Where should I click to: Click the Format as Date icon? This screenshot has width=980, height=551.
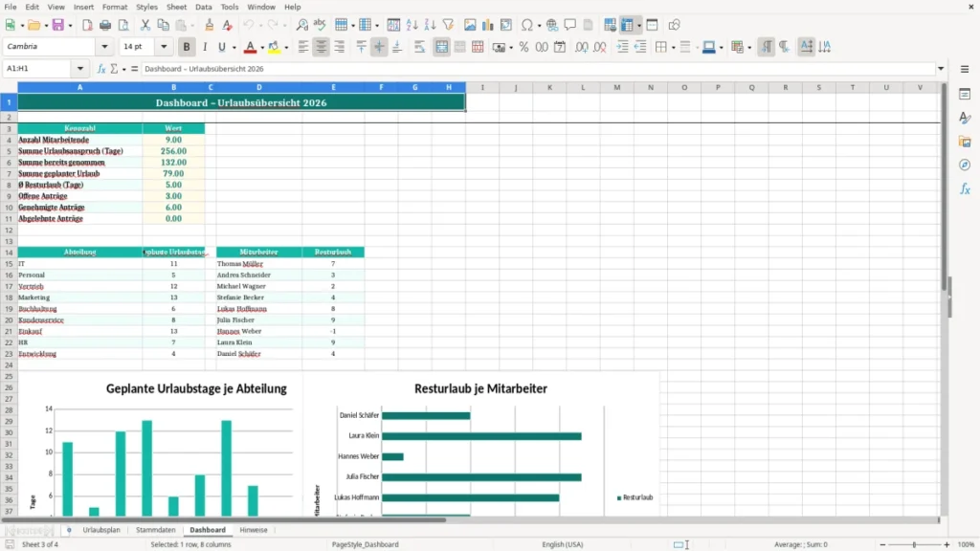[560, 47]
